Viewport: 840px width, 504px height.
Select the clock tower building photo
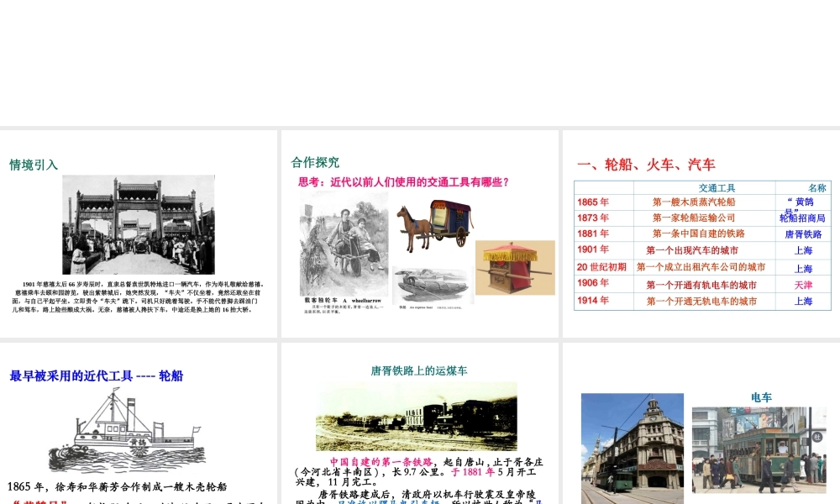[x=633, y=449]
